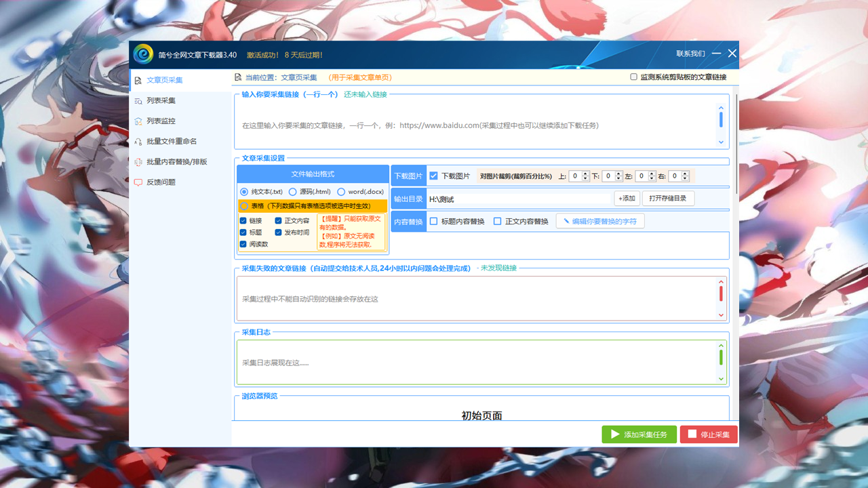Increase the 左 crop percentage with up arrow

point(652,174)
